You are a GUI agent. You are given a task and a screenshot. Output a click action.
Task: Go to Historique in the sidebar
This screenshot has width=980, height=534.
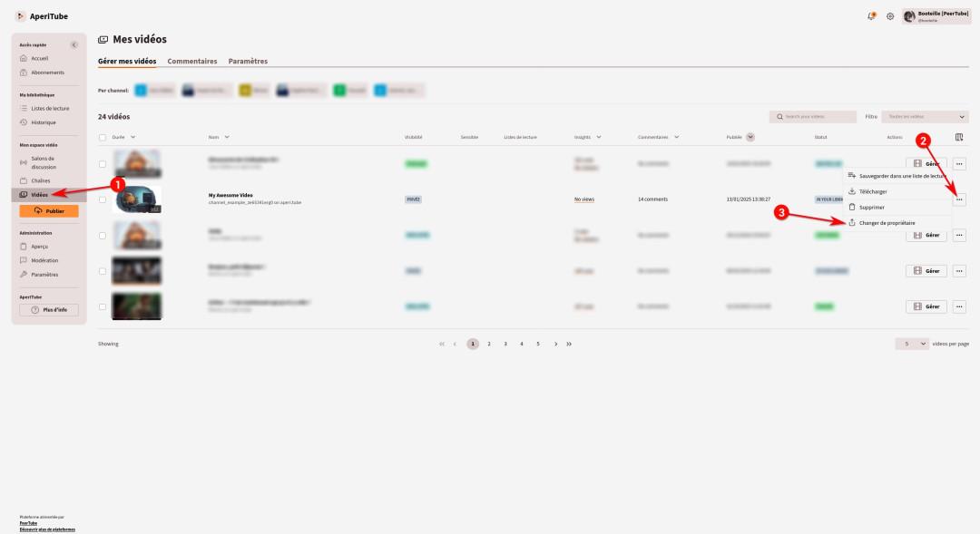pos(44,122)
